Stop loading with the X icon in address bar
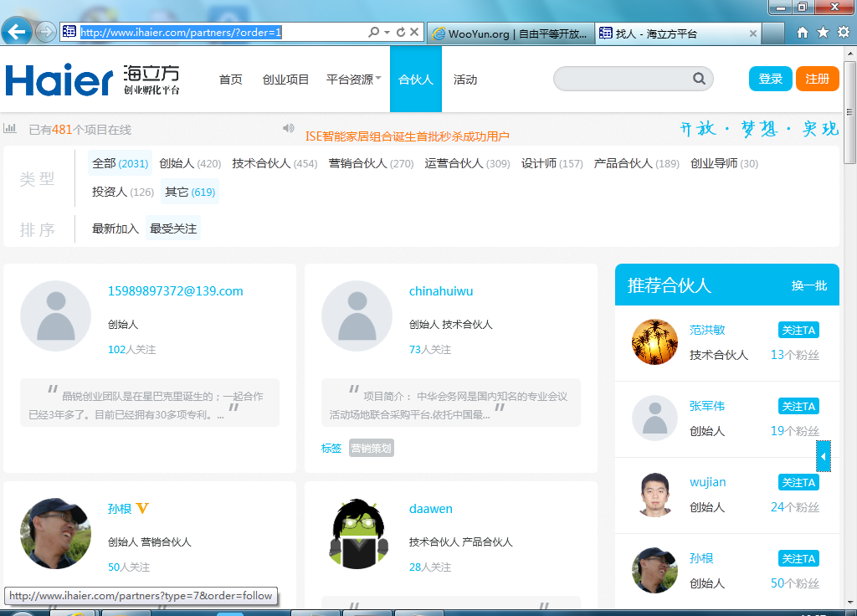 [414, 33]
